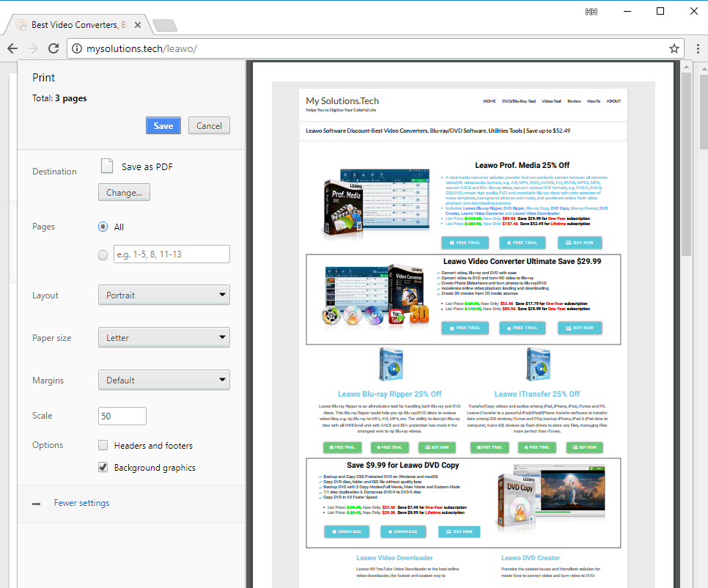Click the back navigation arrow
This screenshot has height=588, width=708.
[x=12, y=48]
